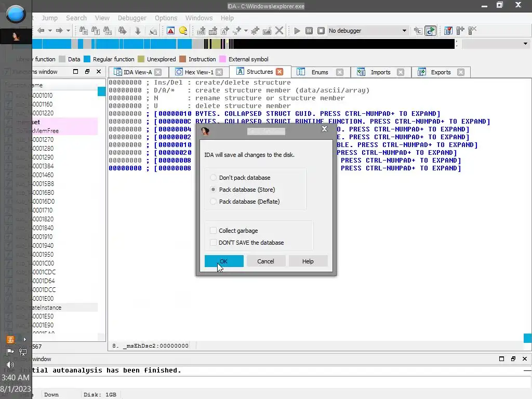Click the large X undefine toolbar icon
Image resolution: width=532 pixels, height=399 pixels.
coord(279,31)
